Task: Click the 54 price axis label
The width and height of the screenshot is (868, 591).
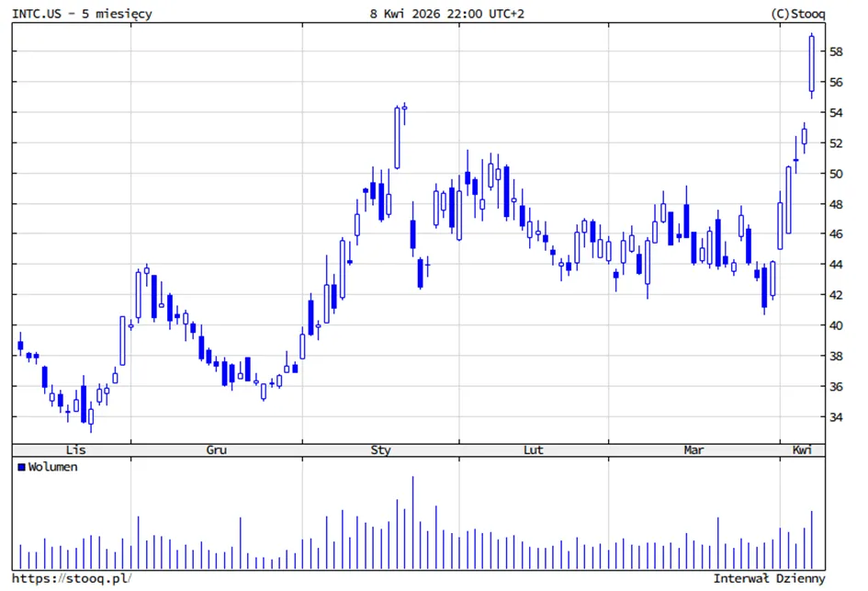Action: (x=836, y=112)
